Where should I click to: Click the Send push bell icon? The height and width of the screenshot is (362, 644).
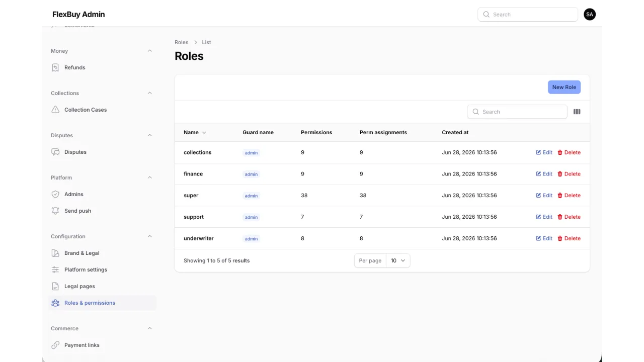[55, 211]
